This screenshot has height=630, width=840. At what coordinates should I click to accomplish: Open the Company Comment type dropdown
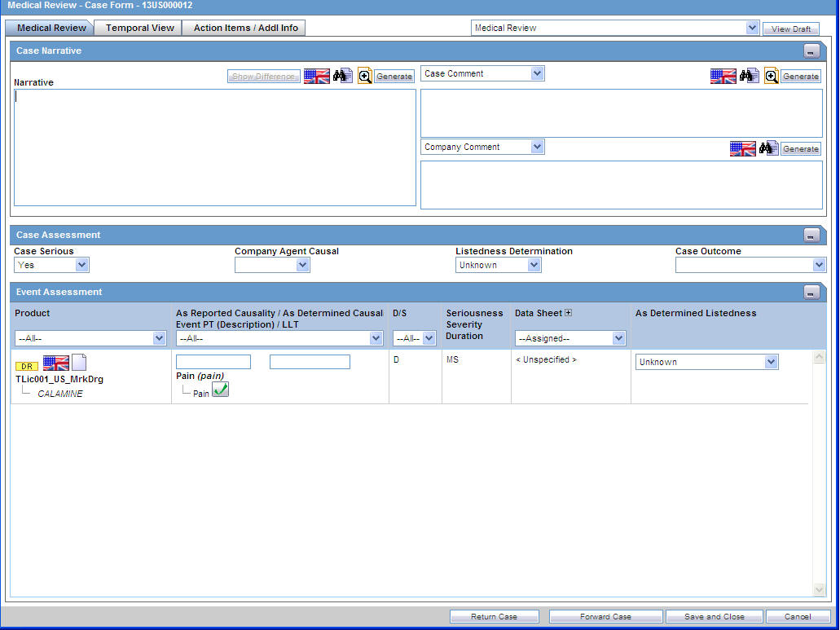point(537,147)
